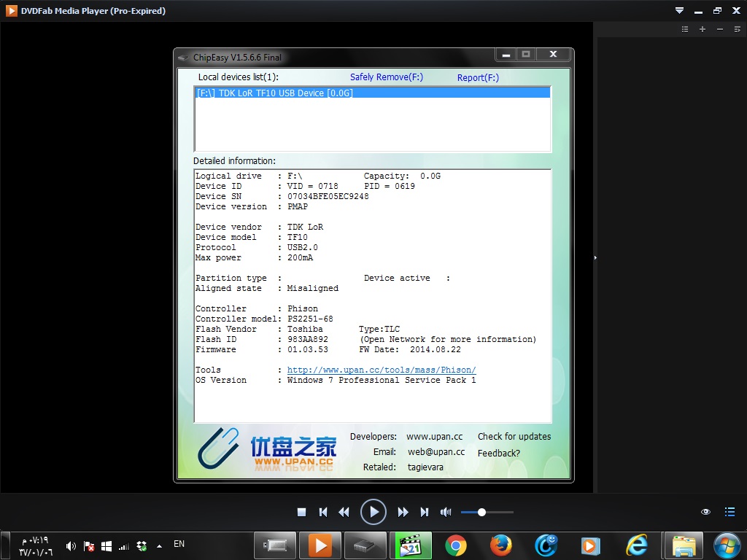Switch to DVDFab player taskbar button

(x=320, y=545)
